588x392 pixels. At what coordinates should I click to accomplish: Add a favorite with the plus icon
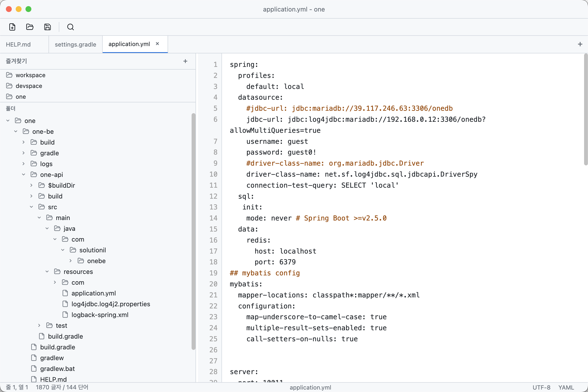[185, 61]
